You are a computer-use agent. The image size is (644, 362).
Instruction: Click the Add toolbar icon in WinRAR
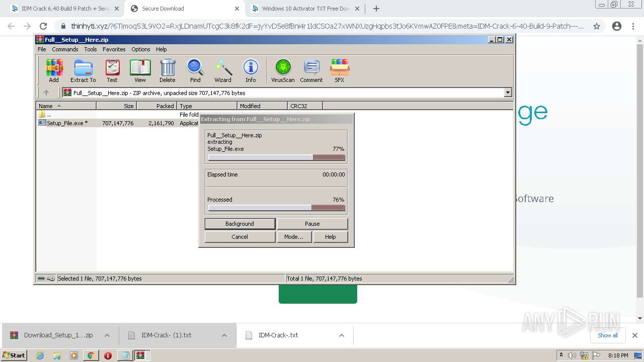pyautogui.click(x=54, y=70)
